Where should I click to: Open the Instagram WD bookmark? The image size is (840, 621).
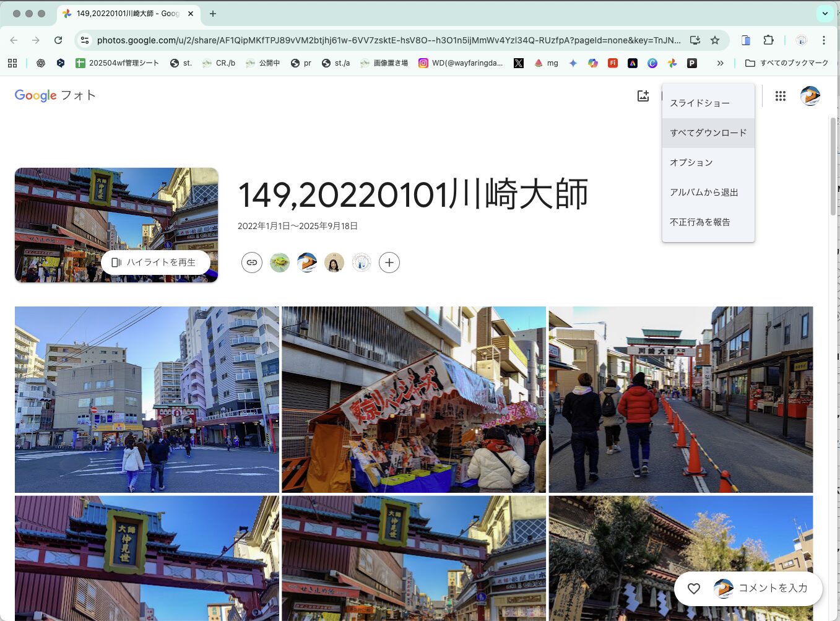pyautogui.click(x=461, y=63)
